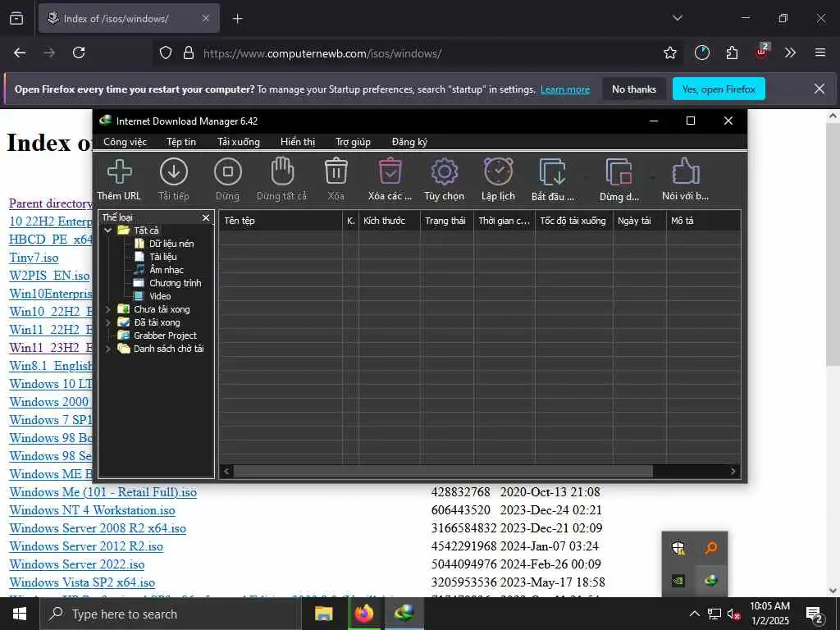The width and height of the screenshot is (840, 630).
Task: Click the Dừng tất cả hand icon
Action: tap(282, 171)
